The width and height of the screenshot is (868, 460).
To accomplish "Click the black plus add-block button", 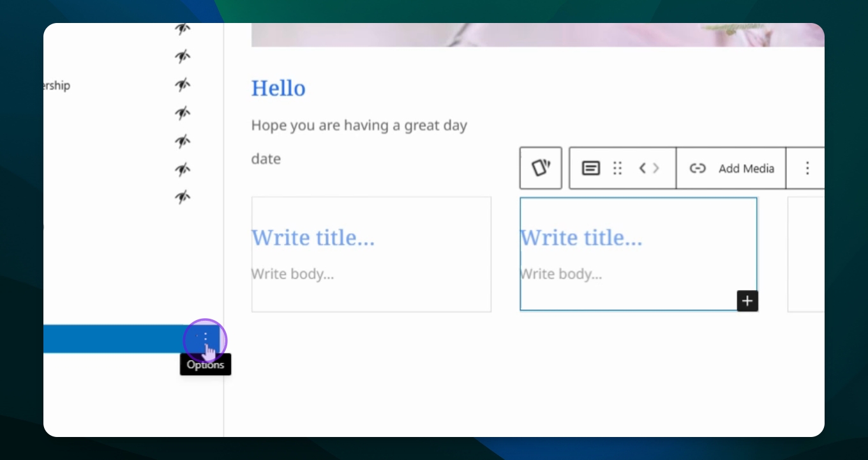I will tap(747, 301).
